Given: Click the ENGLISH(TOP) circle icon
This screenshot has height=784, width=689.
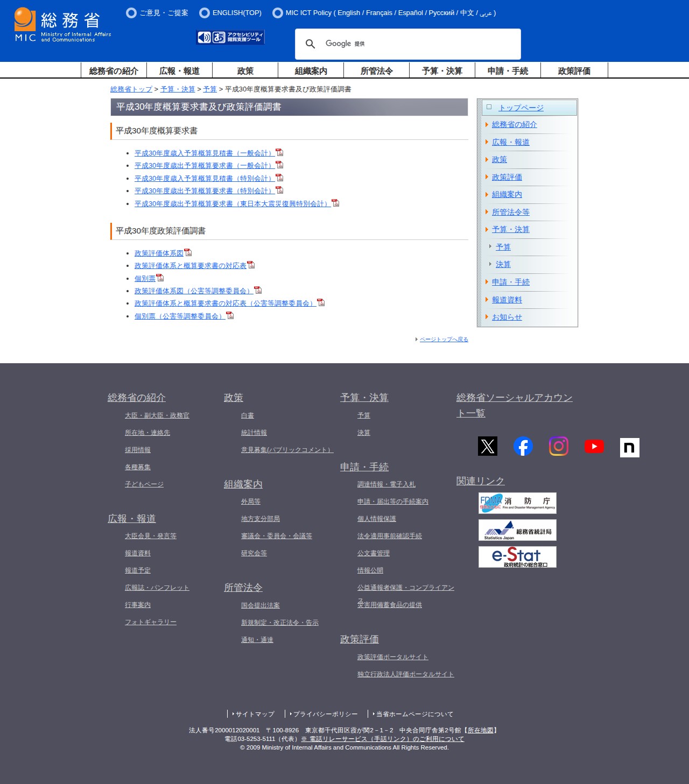Looking at the screenshot, I should coord(205,13).
